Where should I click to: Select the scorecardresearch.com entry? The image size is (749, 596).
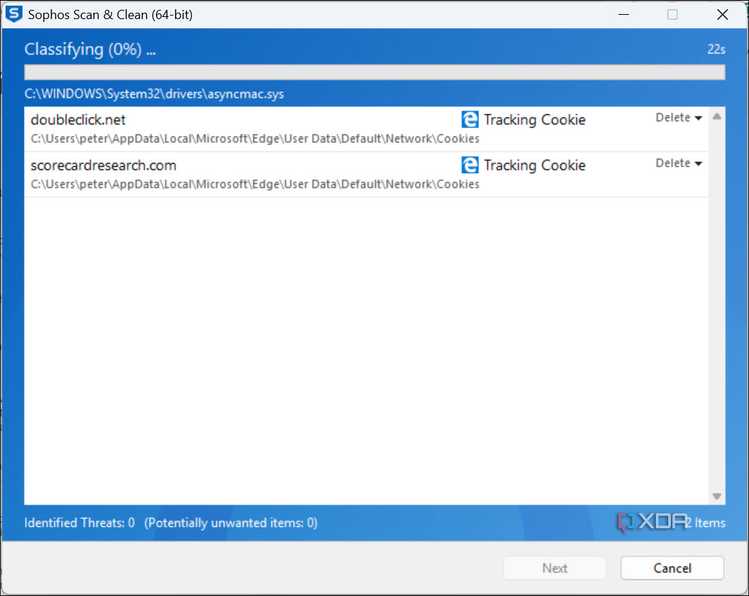(x=366, y=174)
